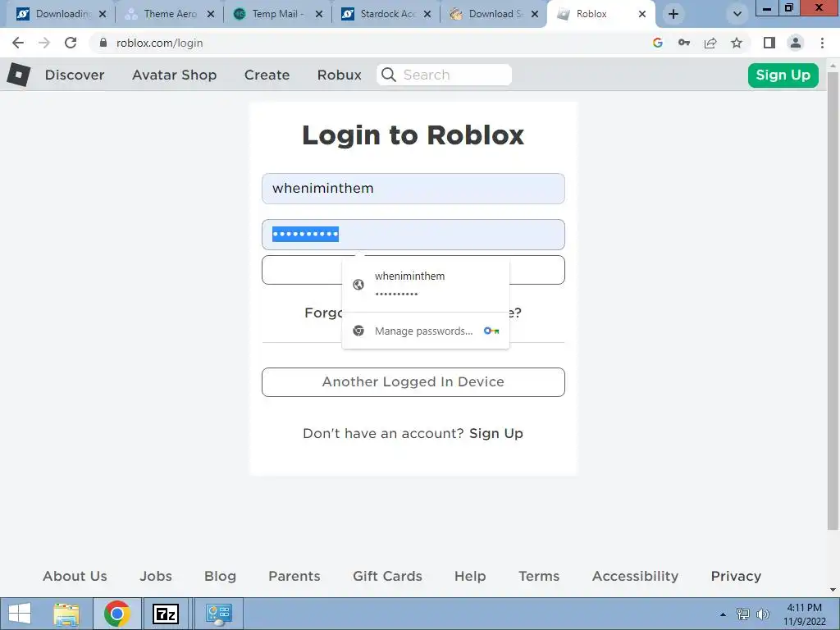Click the Chrome taskbar icon
The height and width of the screenshot is (630, 840).
point(116,614)
